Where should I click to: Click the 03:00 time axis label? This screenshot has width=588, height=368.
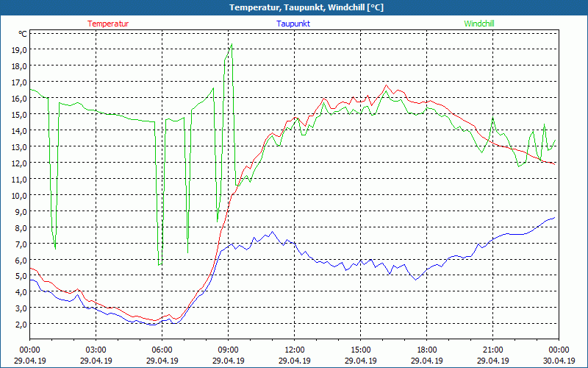[96, 350]
